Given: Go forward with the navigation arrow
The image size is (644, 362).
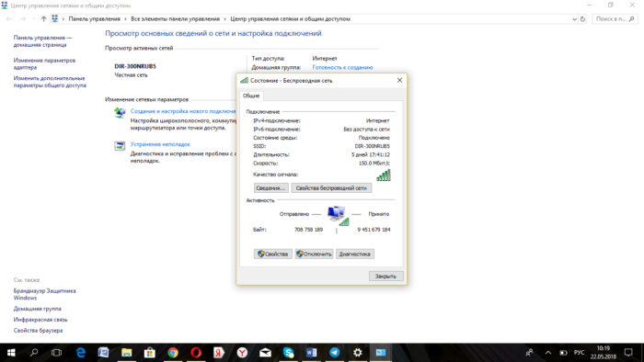Looking at the screenshot, I should click(x=23, y=19).
